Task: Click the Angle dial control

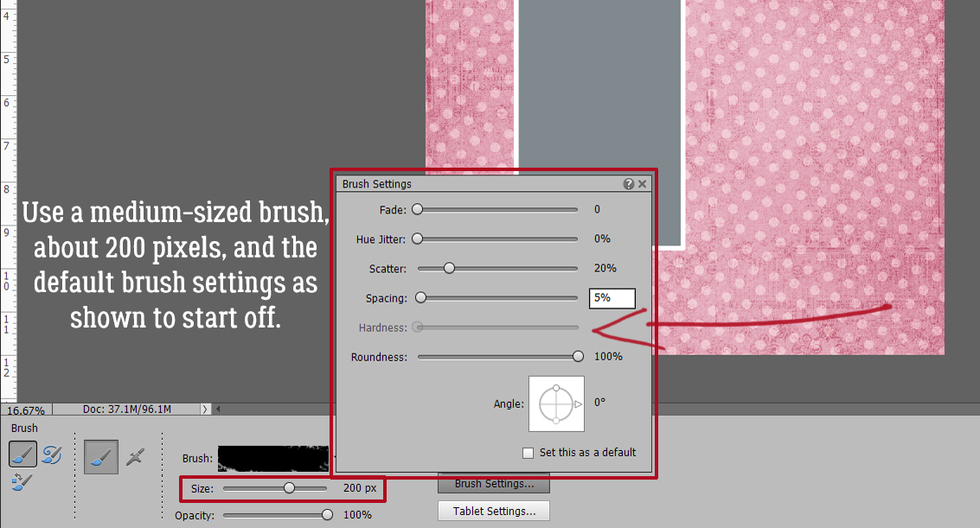Action: 556,404
